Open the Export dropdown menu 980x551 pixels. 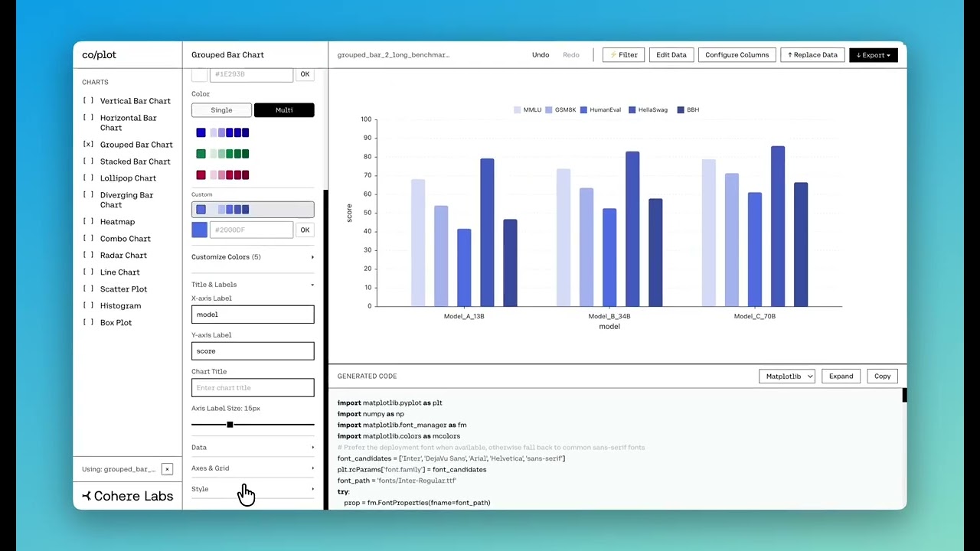pos(874,55)
